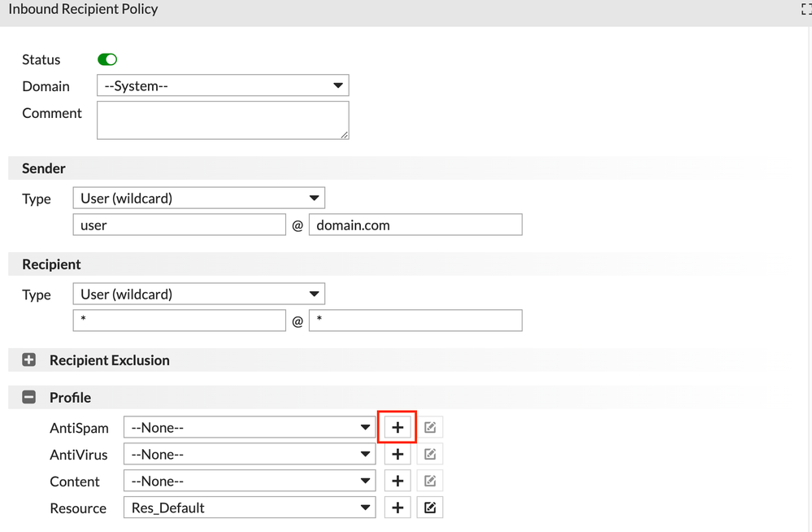Open the Sender Type dropdown
This screenshot has height=532, width=812.
point(198,198)
